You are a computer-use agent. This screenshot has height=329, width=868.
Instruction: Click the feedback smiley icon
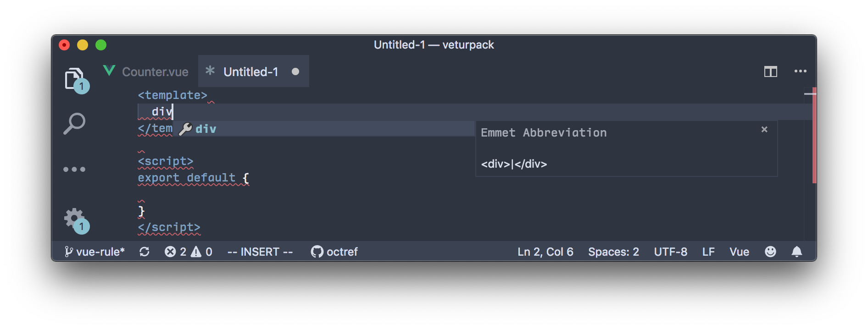770,251
